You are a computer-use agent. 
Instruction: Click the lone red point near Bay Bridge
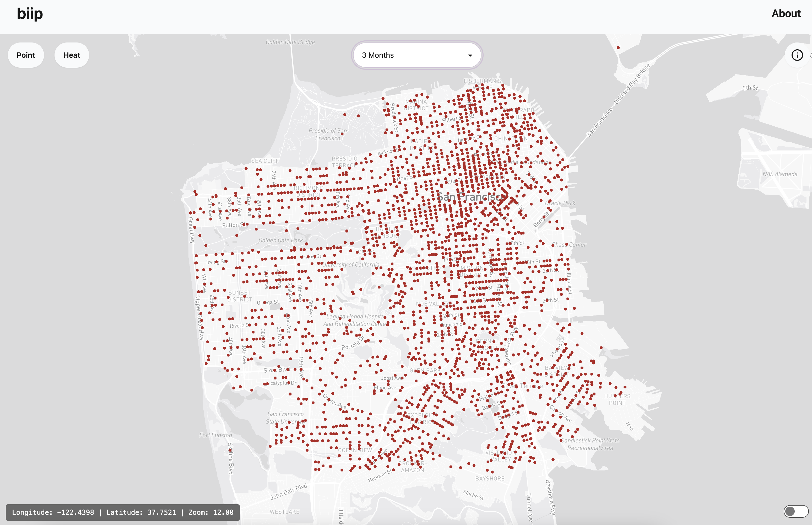pyautogui.click(x=618, y=48)
